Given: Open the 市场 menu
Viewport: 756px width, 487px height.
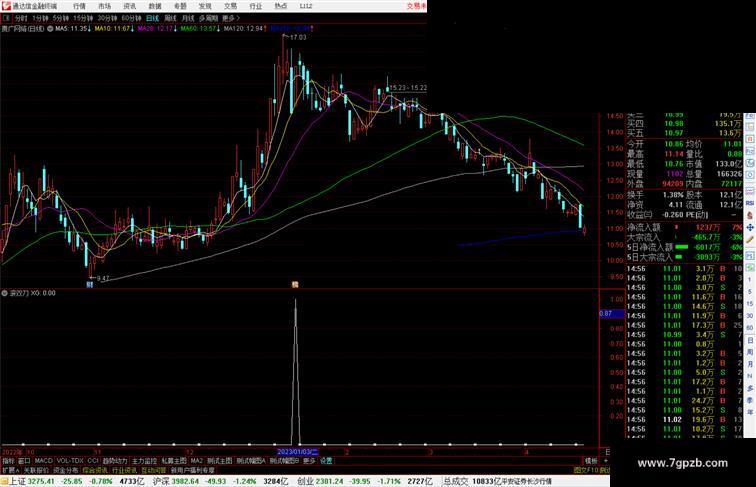Looking at the screenshot, I should [105, 6].
